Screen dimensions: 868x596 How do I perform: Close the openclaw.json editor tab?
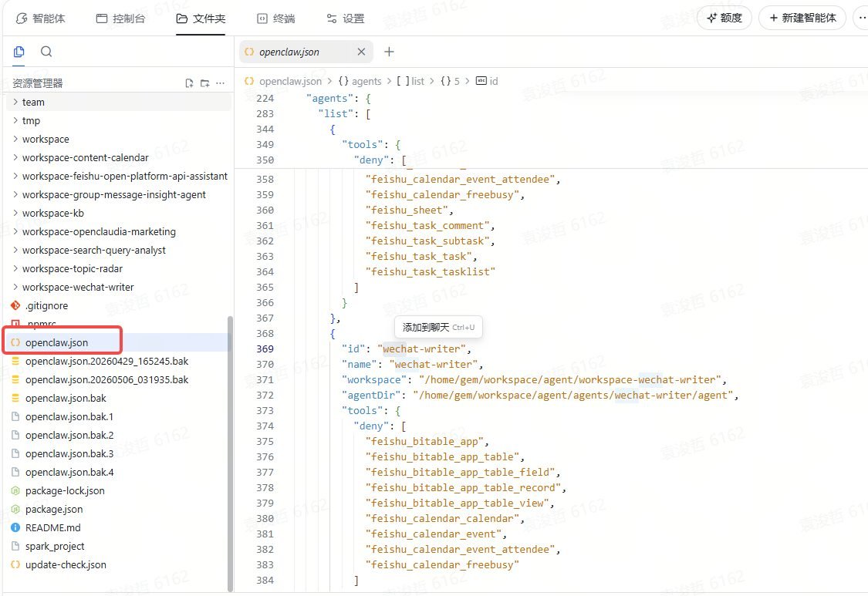pyautogui.click(x=361, y=52)
